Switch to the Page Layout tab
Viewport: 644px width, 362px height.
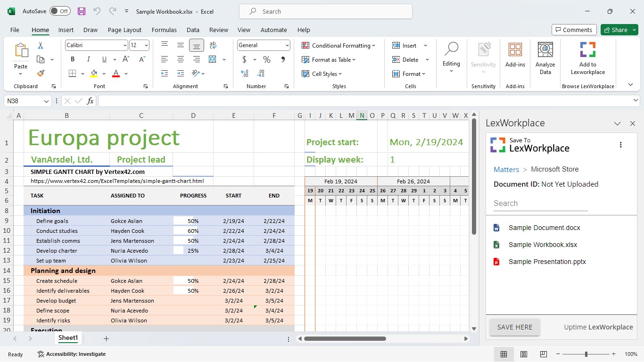(x=124, y=30)
